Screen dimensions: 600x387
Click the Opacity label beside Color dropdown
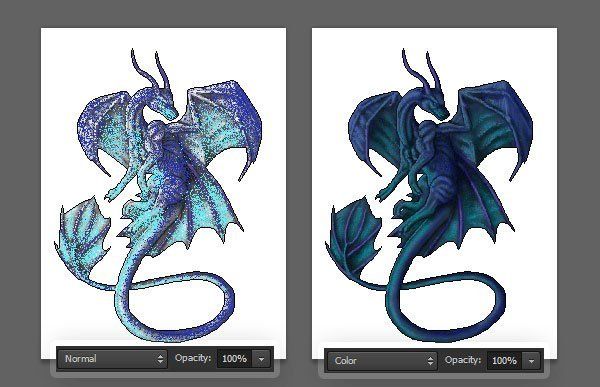(x=463, y=360)
